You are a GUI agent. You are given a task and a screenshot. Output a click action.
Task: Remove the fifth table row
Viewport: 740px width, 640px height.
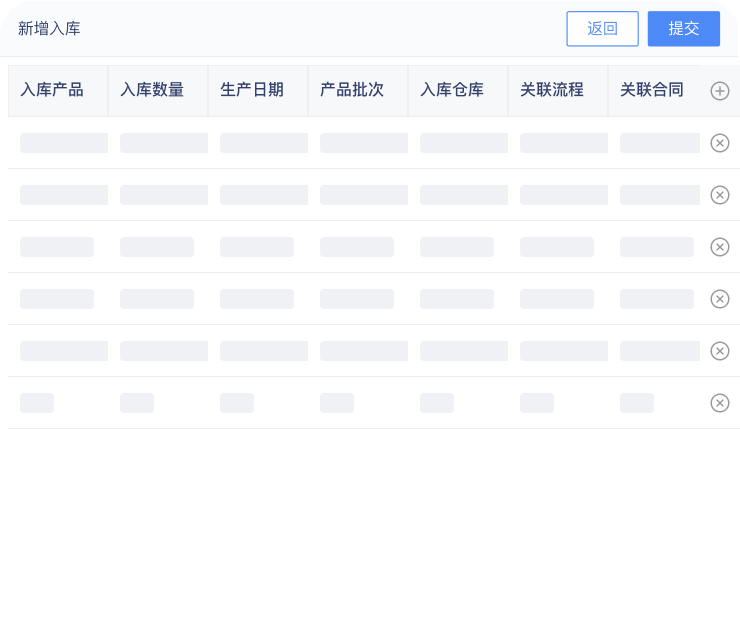(720, 351)
